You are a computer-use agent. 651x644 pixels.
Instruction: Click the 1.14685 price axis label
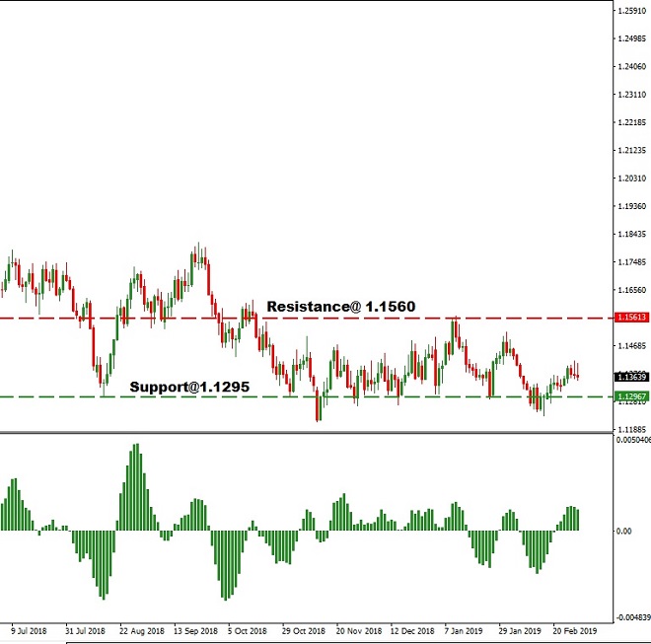(632, 346)
